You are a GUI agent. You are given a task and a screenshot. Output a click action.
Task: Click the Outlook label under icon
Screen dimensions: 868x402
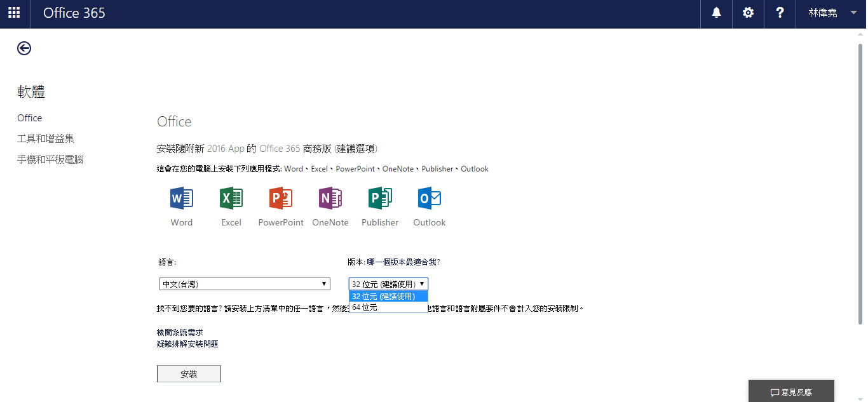coord(430,222)
